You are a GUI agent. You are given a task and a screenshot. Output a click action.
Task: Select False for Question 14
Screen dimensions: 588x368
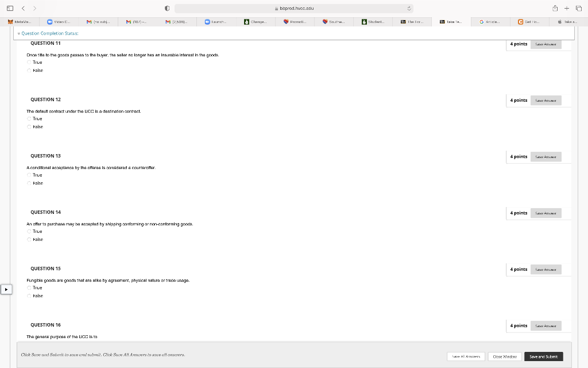point(29,240)
